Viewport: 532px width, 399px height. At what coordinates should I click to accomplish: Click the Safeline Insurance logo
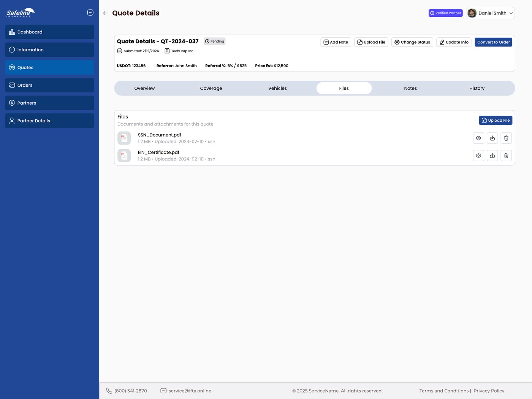(x=21, y=13)
